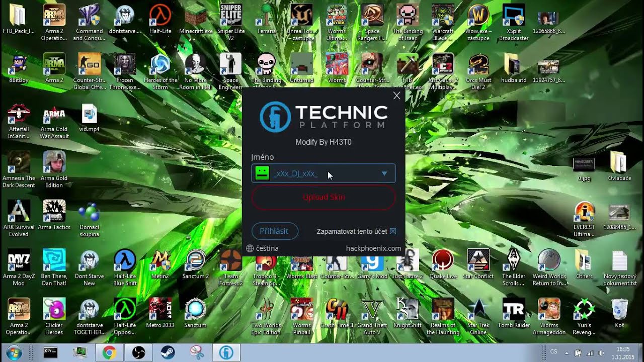The height and width of the screenshot is (362, 644).
Task: Show hidden system tray icons arrow
Action: click(x=567, y=353)
